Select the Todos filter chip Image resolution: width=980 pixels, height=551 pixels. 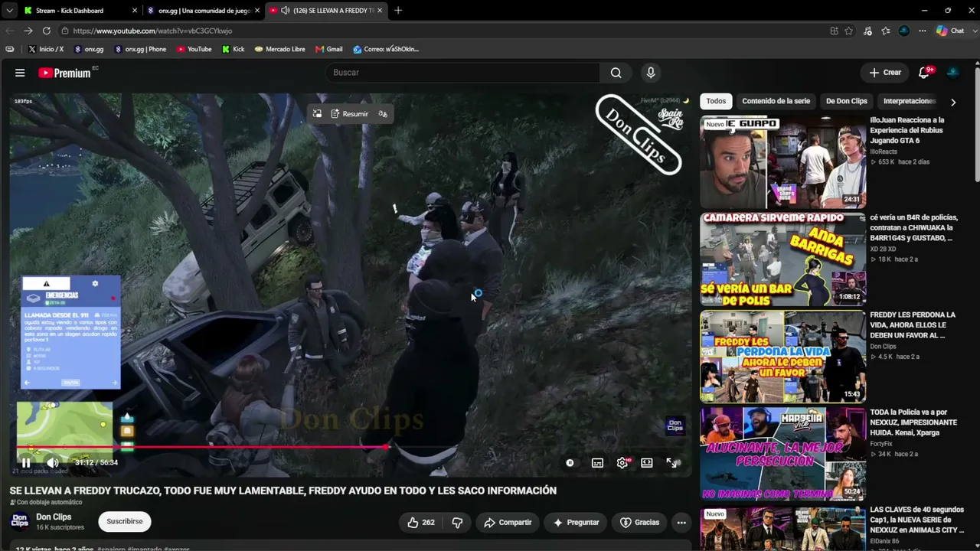tap(716, 101)
